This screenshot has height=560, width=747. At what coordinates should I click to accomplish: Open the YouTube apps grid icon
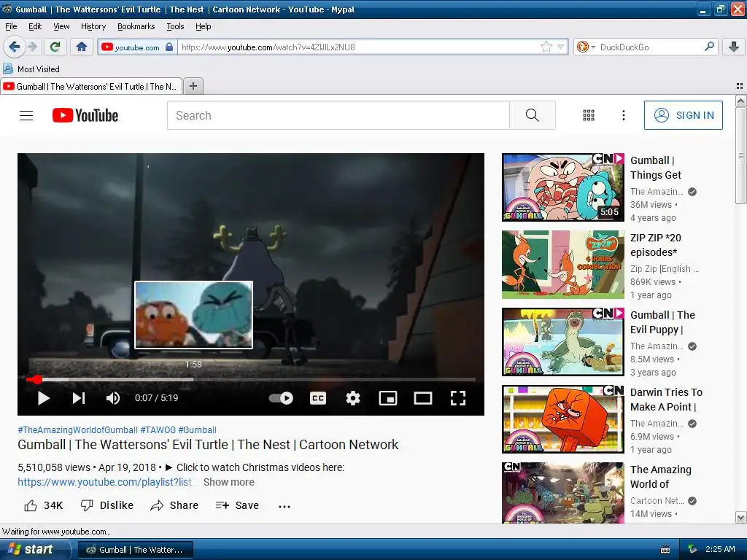pos(589,115)
